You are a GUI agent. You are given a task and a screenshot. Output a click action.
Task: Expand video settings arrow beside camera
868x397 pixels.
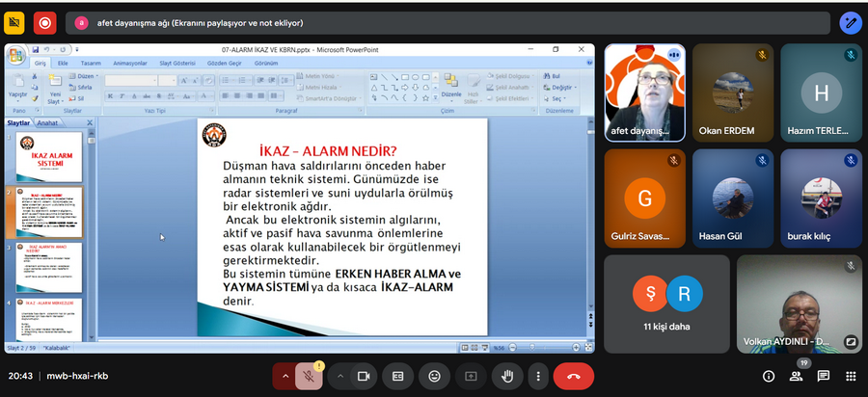click(340, 377)
